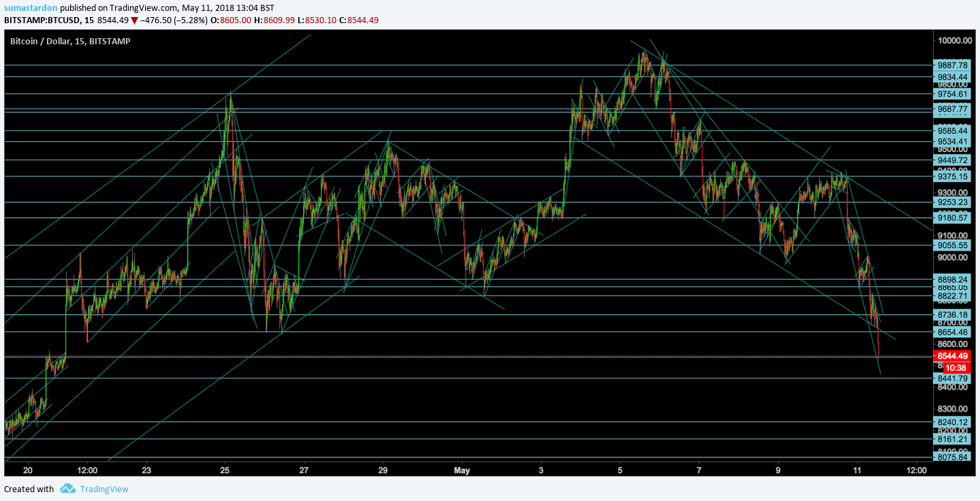
Task: Select the 9687.77 price level label
Action: (x=953, y=109)
